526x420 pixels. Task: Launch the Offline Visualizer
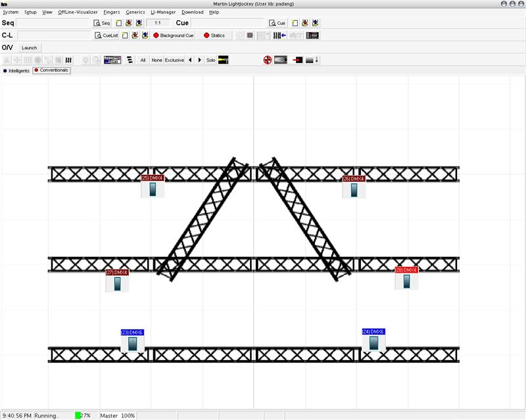click(29, 48)
